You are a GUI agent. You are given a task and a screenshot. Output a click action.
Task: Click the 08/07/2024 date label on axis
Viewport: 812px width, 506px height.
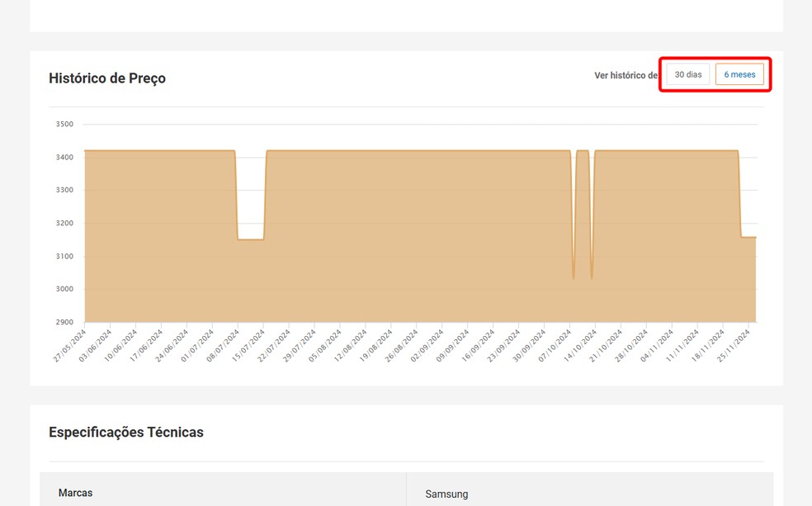(x=223, y=345)
